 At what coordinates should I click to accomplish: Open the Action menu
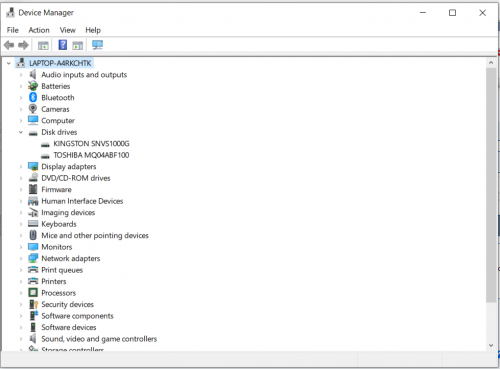pyautogui.click(x=39, y=30)
